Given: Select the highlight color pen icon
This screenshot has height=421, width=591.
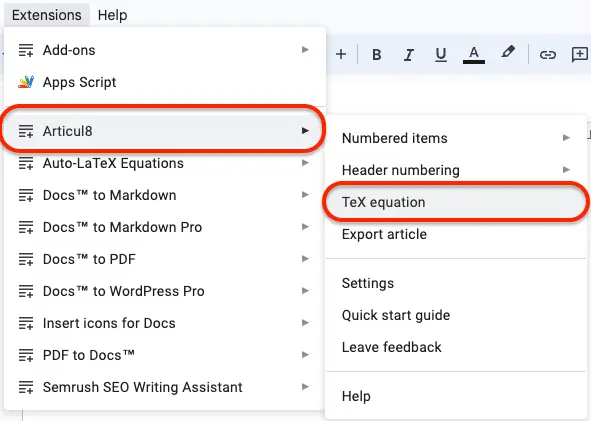Looking at the screenshot, I should (x=508, y=53).
